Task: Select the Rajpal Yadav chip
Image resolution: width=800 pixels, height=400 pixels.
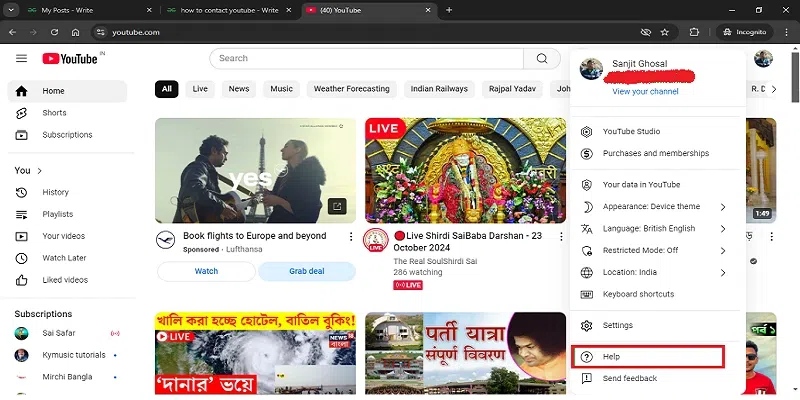Action: click(x=512, y=89)
